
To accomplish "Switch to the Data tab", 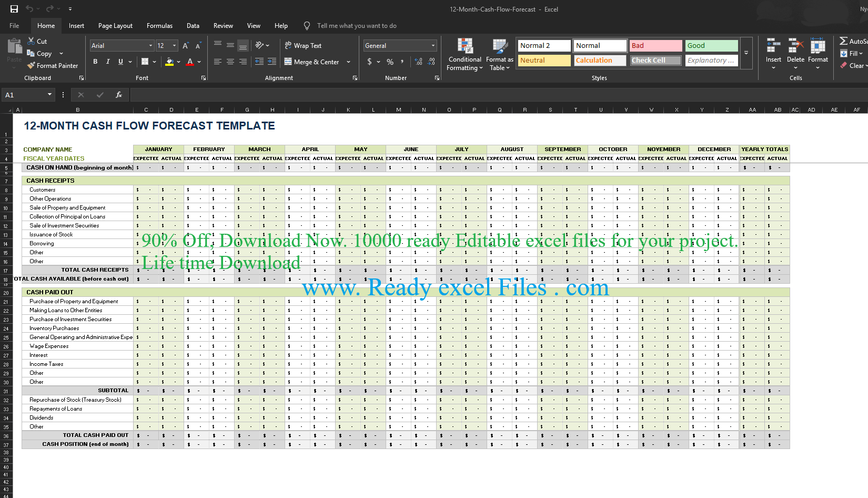I will (x=193, y=25).
